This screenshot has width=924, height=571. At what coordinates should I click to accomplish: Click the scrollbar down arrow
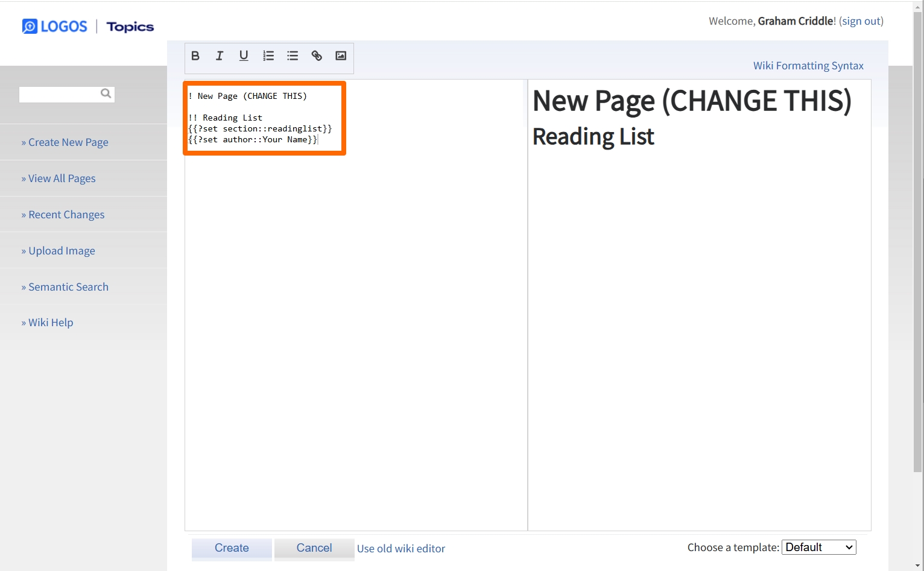pyautogui.click(x=918, y=566)
